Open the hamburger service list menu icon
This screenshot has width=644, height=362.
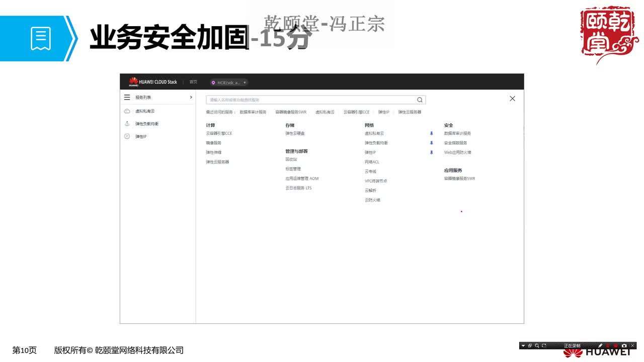[x=127, y=98]
